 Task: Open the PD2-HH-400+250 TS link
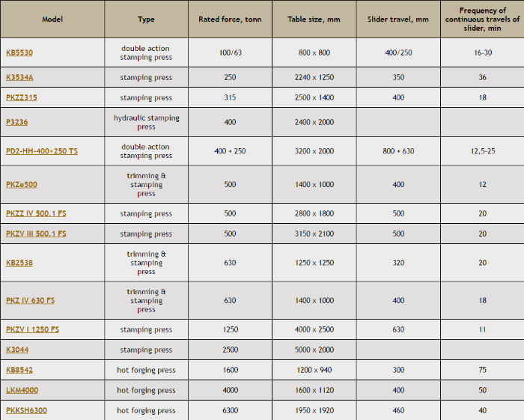[42, 151]
